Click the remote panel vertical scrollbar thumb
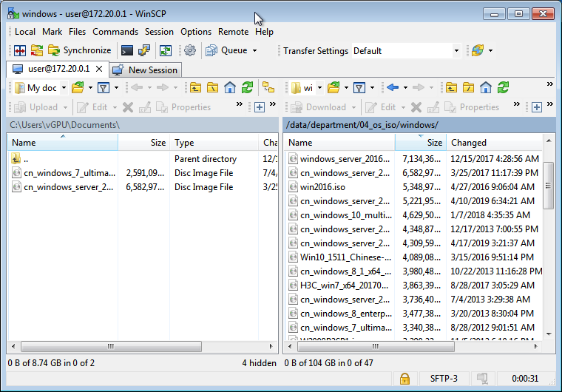This screenshot has height=392, width=562. [549, 186]
